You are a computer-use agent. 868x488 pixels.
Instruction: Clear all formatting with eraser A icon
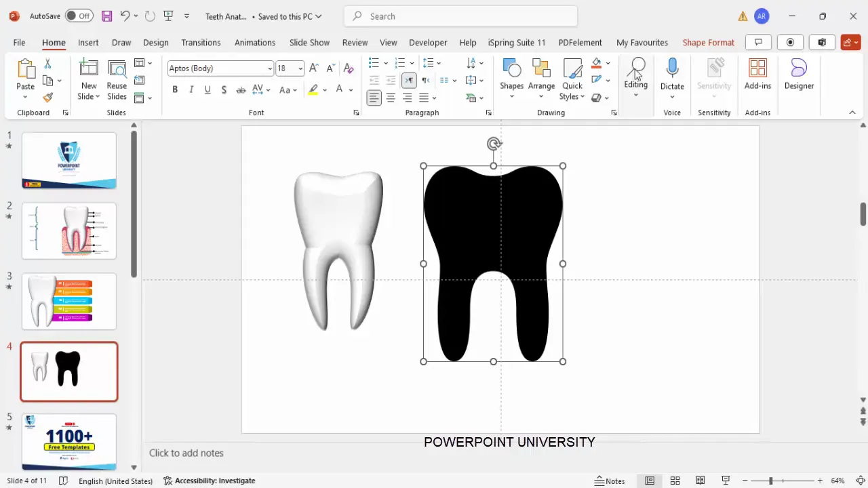tap(348, 68)
